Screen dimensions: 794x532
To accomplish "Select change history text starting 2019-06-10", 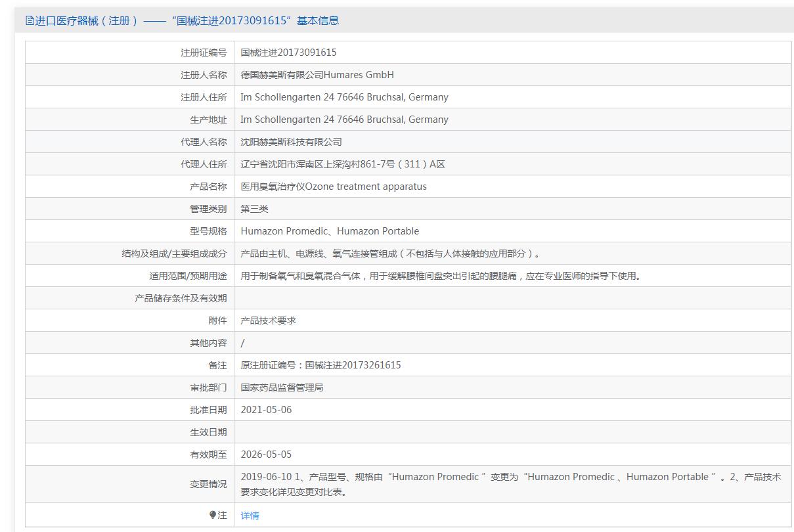I will pyautogui.click(x=511, y=484).
